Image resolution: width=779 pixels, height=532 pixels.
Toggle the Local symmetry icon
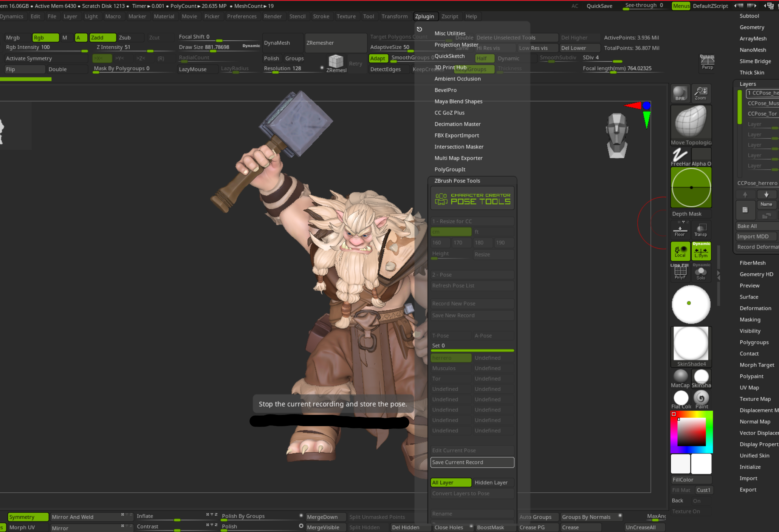(680, 251)
